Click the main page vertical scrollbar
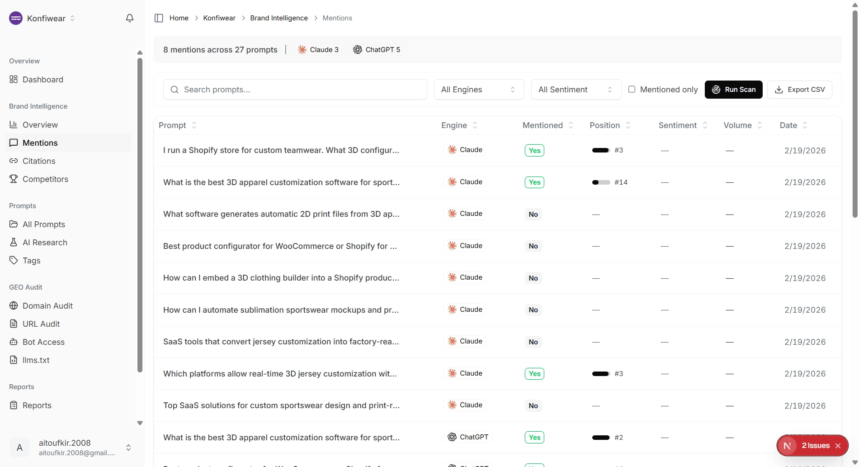This screenshot has height=467, width=868. click(855, 113)
